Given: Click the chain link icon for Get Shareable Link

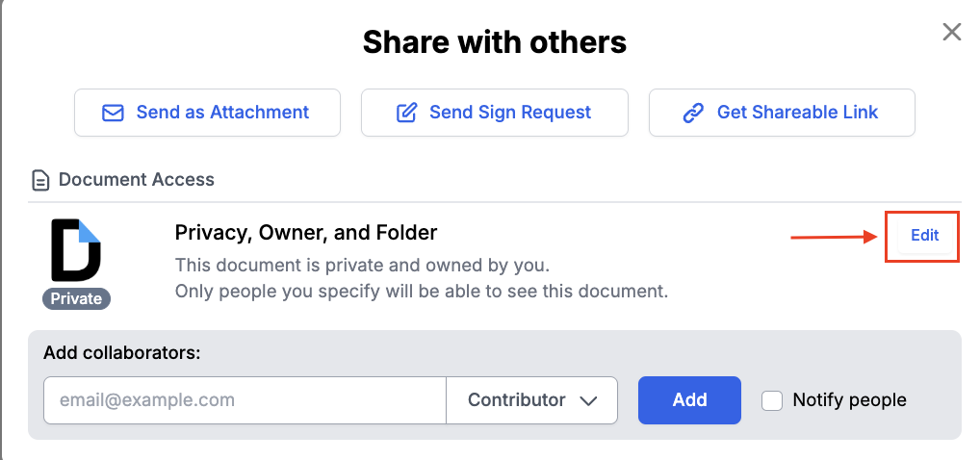Looking at the screenshot, I should 693,113.
